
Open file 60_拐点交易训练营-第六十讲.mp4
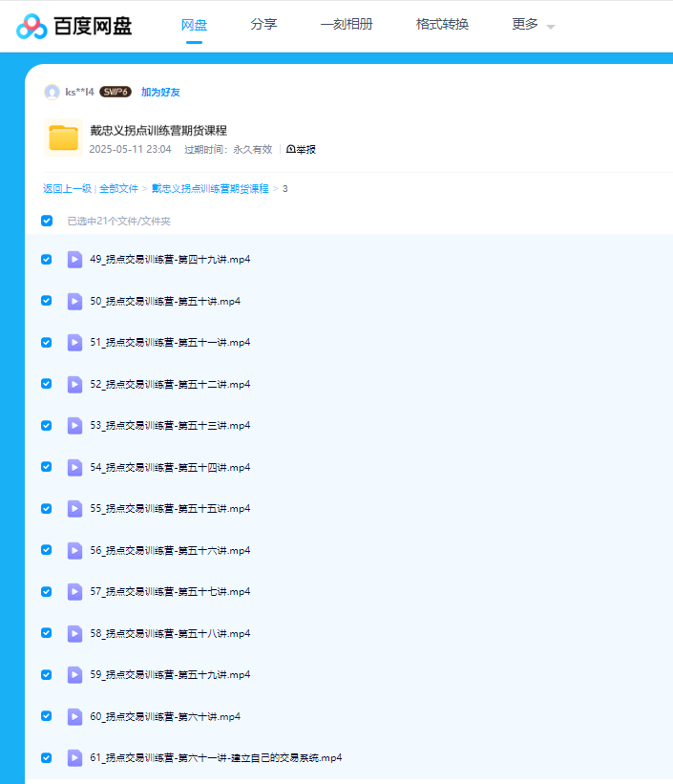point(165,716)
